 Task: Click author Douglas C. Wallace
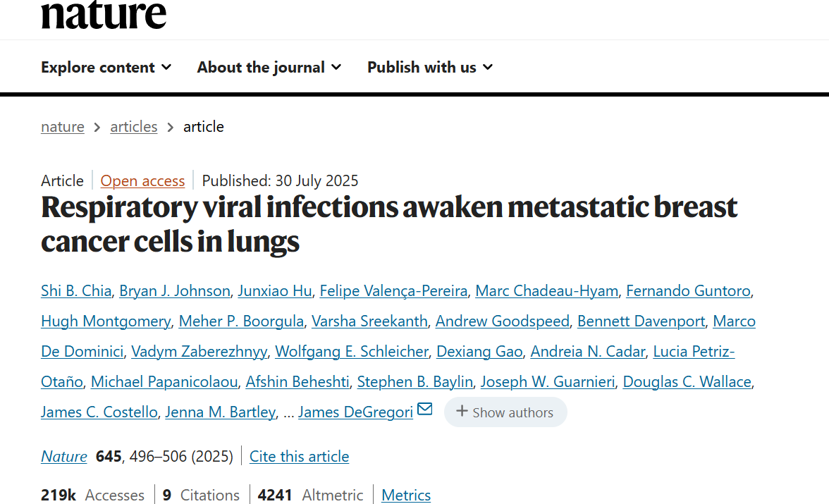[x=687, y=382]
